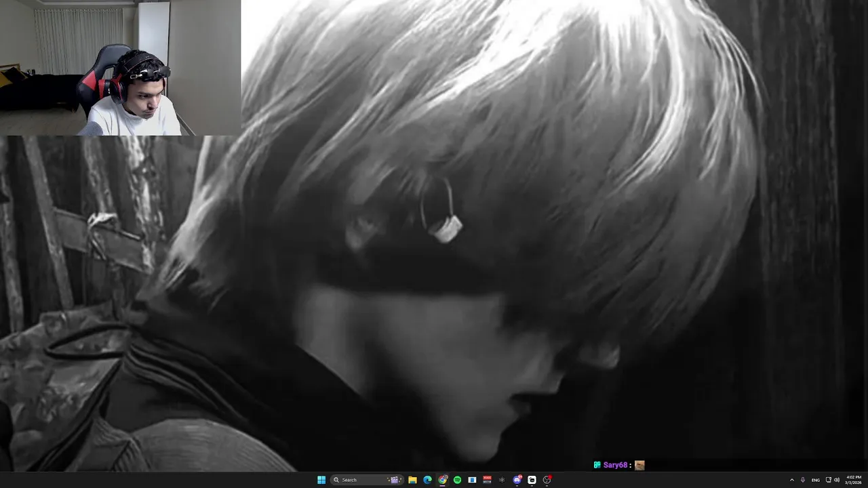Open the red voice app taskbar icon
This screenshot has width=868, height=488.
(487, 480)
